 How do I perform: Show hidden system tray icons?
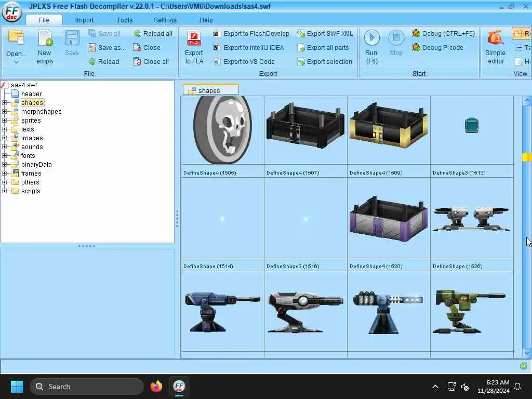click(435, 387)
